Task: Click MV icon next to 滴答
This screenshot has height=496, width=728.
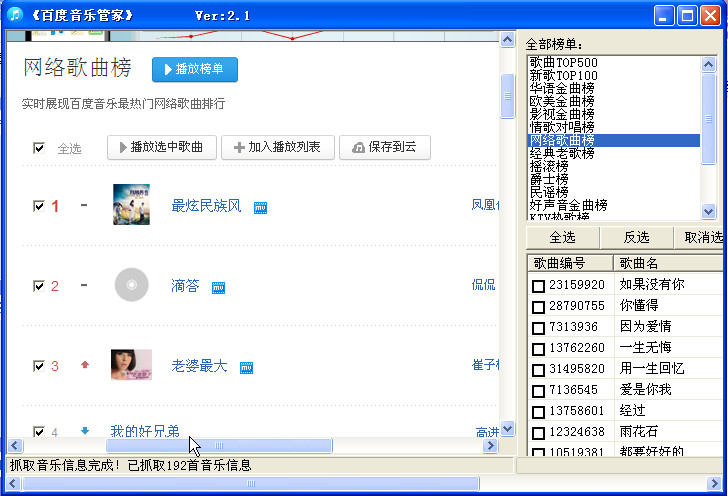Action: [x=219, y=288]
